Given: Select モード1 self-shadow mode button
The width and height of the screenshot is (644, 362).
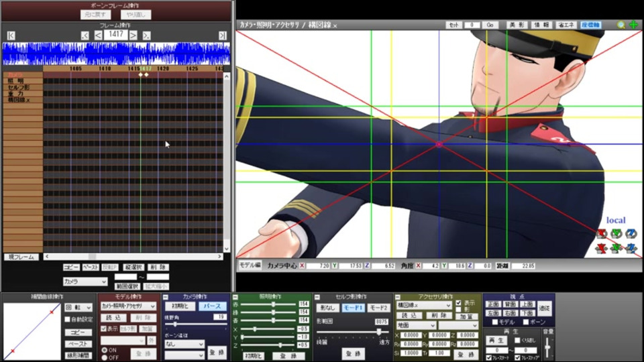Looking at the screenshot, I should click(x=353, y=308).
